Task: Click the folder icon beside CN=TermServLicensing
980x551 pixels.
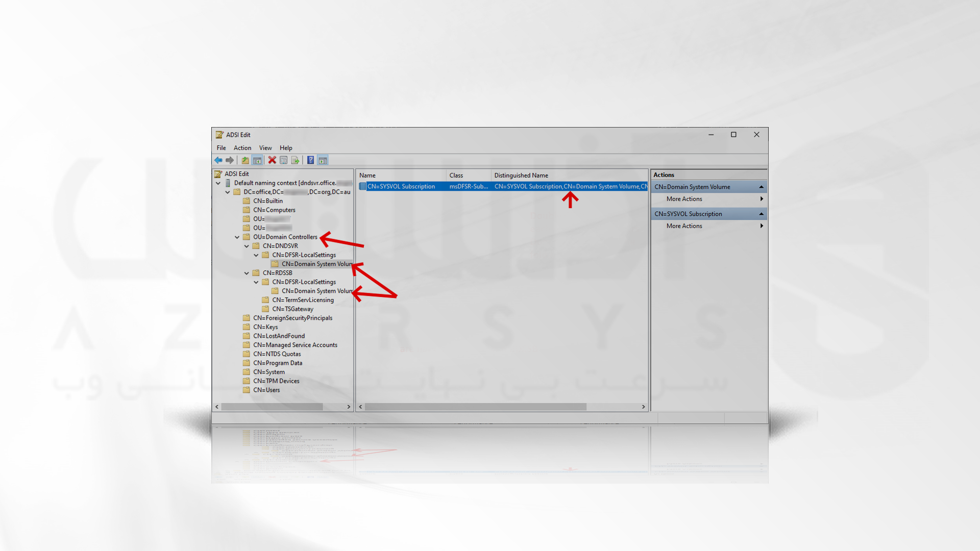Action: coord(265,300)
